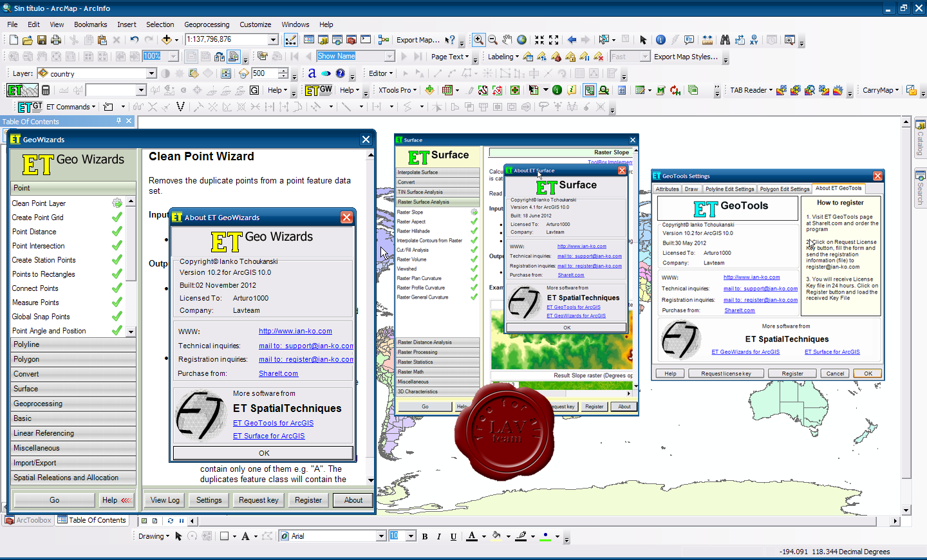Open the Editor dropdown menu
Image resolution: width=927 pixels, height=560 pixels.
point(379,73)
